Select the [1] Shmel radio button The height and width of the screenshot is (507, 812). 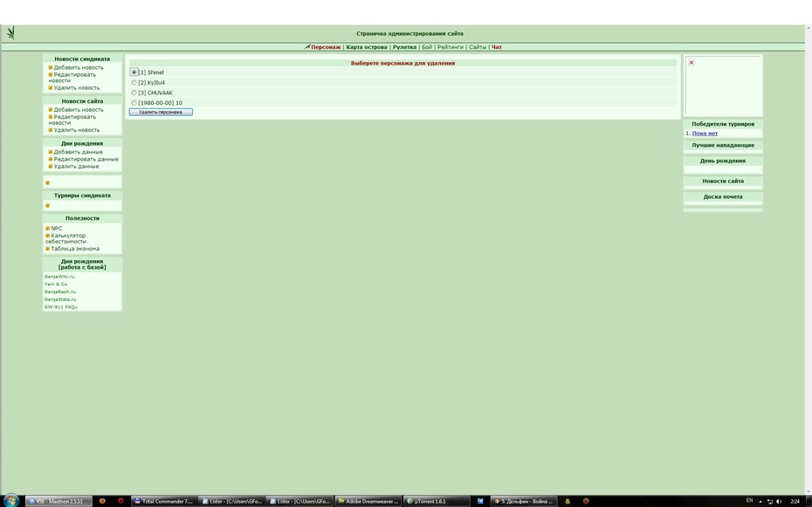tap(134, 72)
